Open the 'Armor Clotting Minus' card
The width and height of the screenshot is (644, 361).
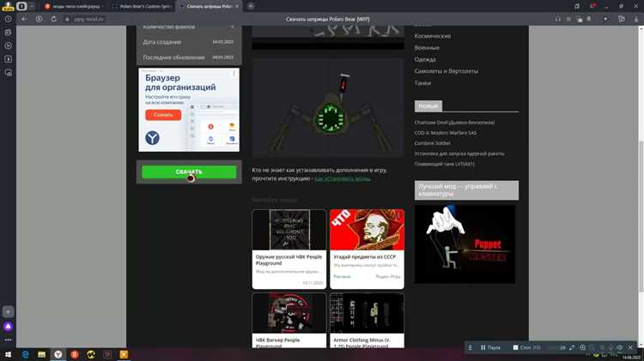click(x=367, y=321)
